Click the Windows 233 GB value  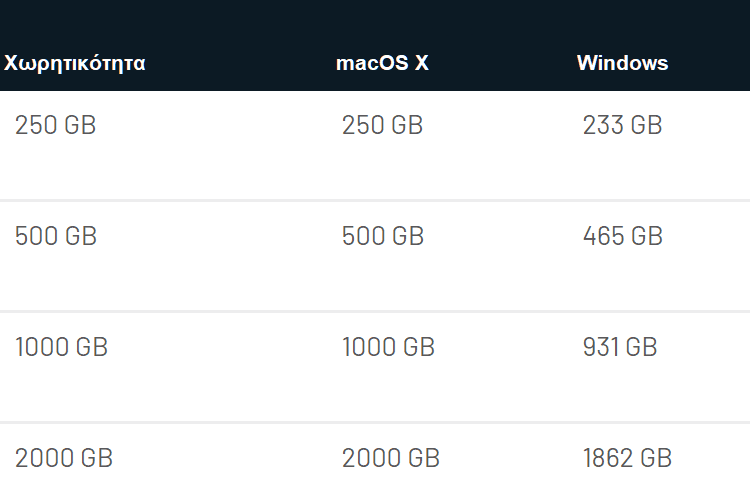tap(622, 125)
